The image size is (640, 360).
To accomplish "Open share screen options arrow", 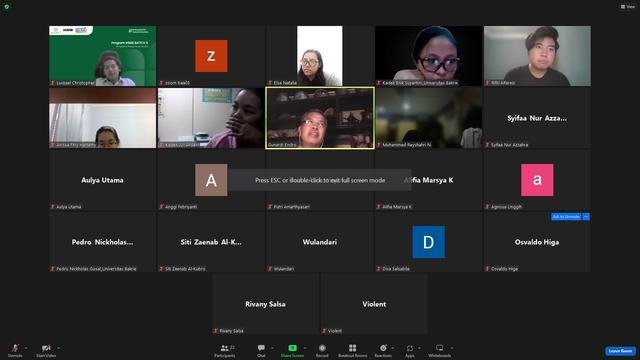I will pyautogui.click(x=305, y=348).
